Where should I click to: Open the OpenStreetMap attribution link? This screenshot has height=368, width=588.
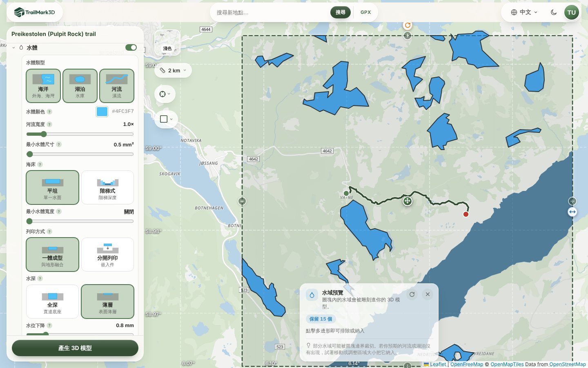coord(568,364)
